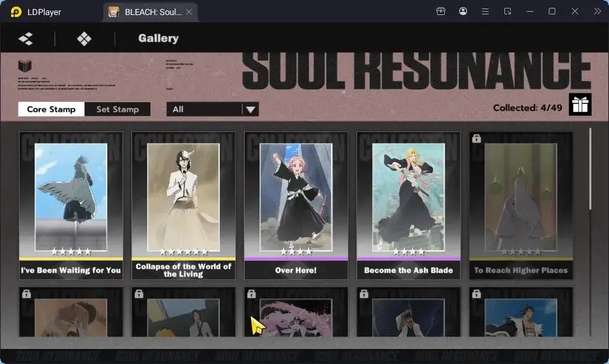
Task: Minimize the LDPlayer window
Action: 529,11
